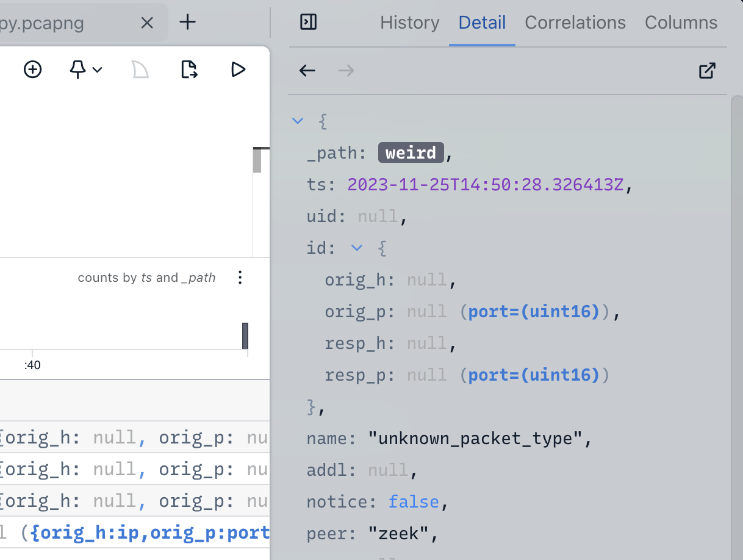Go forward in detail history
This screenshot has height=560, width=743.
pos(346,71)
